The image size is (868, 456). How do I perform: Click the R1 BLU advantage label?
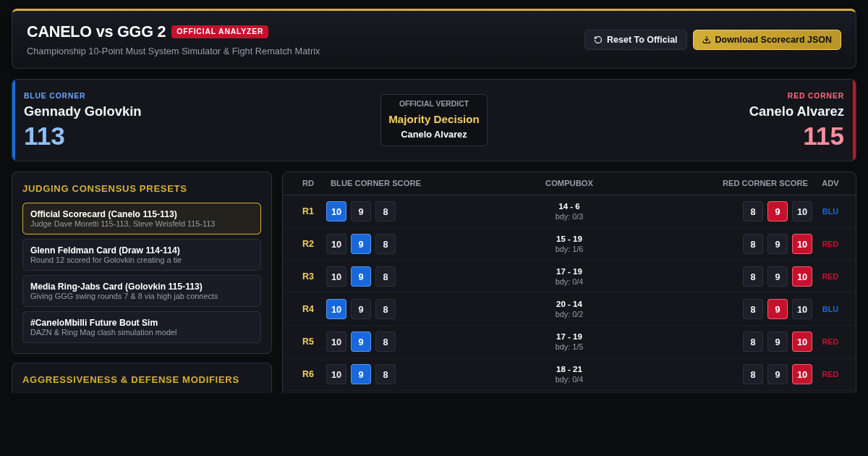point(830,211)
